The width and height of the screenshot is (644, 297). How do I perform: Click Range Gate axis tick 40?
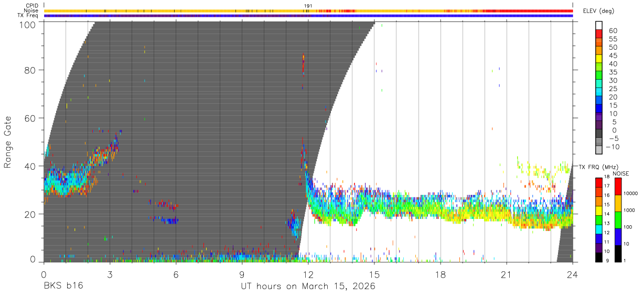[x=30, y=166]
